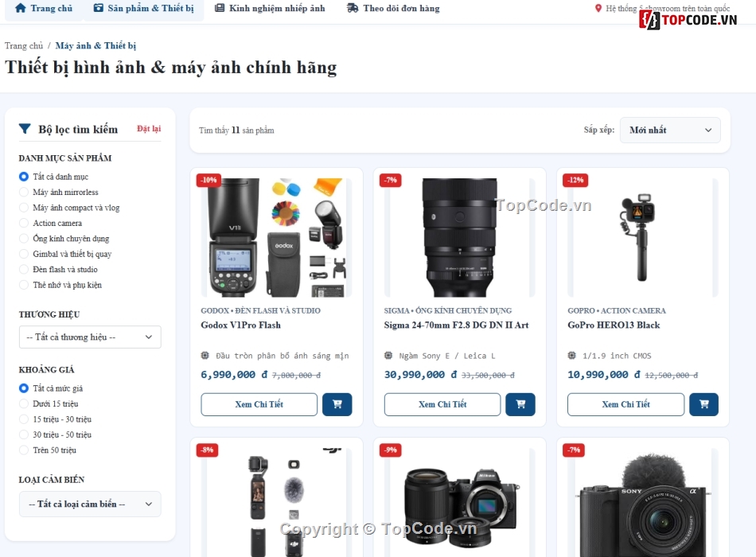The image size is (756, 557).
Task: Click GOPRO • ACTION CAMERA label
Action: [617, 310]
